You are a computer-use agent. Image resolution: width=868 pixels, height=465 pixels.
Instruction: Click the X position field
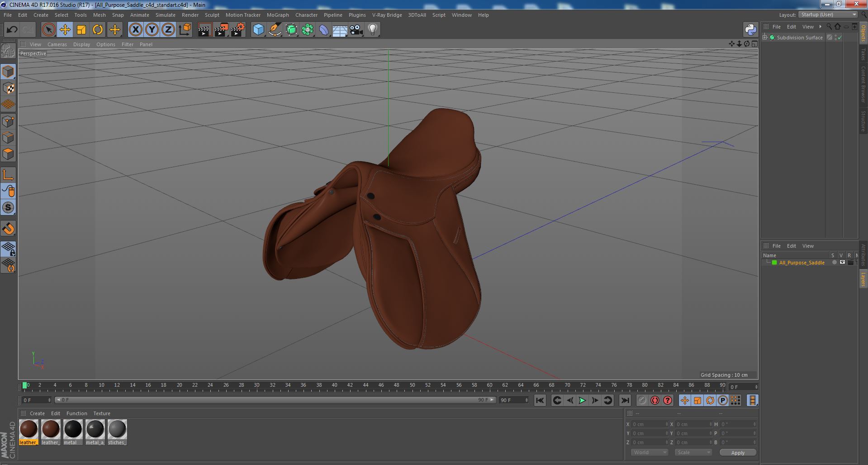(650, 424)
